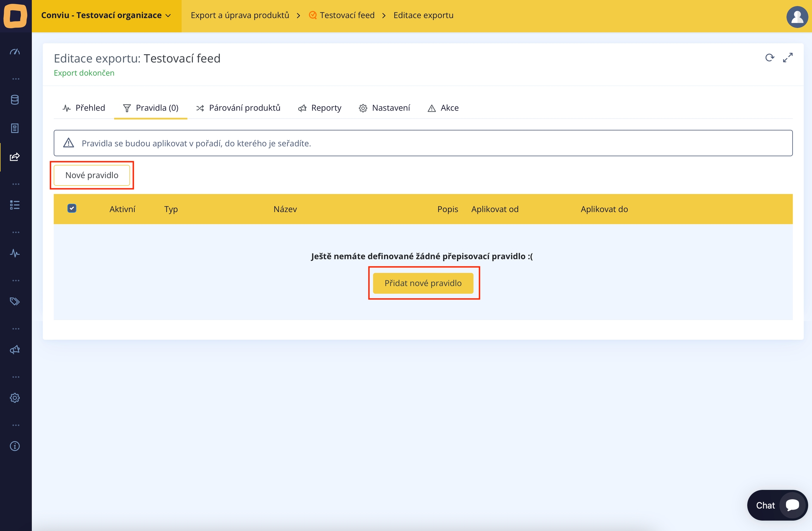The image size is (812, 531).
Task: Open the Nastavení tab
Action: (x=385, y=108)
